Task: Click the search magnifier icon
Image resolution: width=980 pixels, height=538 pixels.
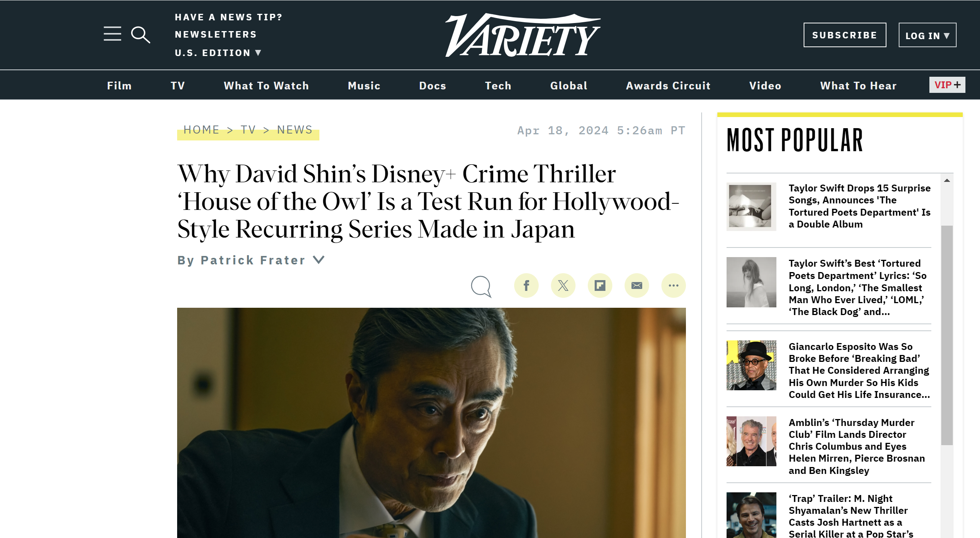Action: [x=140, y=35]
